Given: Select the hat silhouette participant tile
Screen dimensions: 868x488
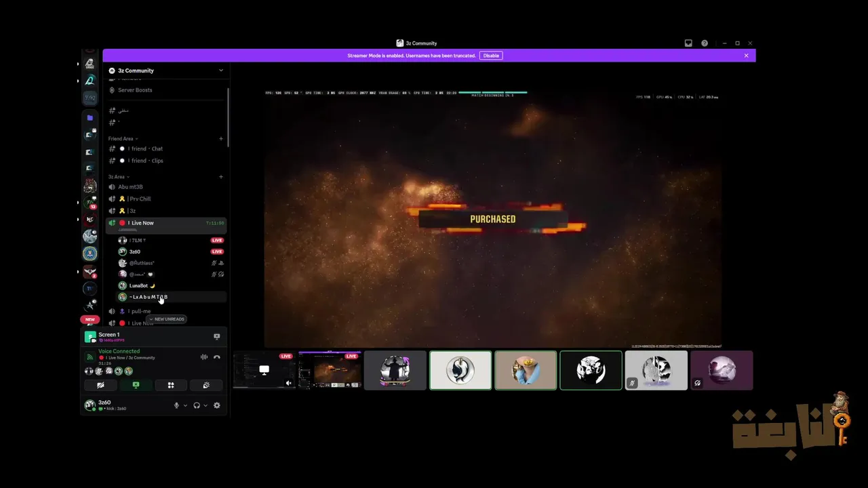Looking at the screenshot, I should [x=395, y=370].
